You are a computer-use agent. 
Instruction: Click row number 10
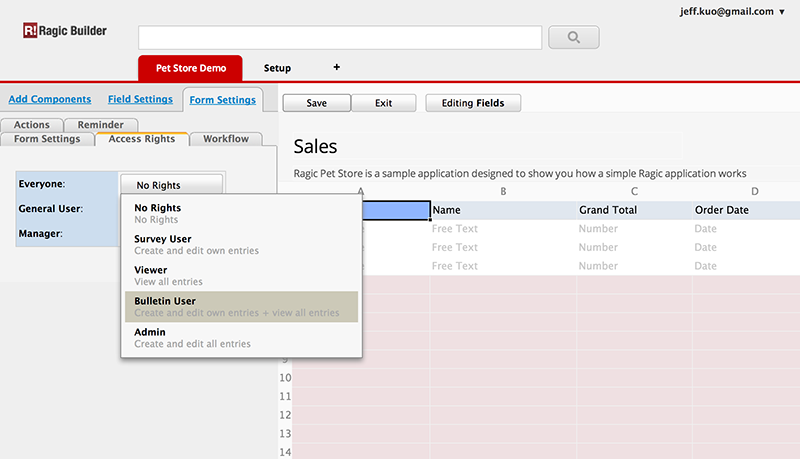click(x=285, y=378)
